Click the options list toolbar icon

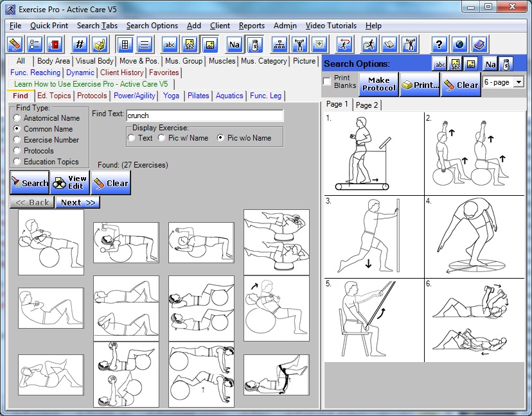[35, 44]
